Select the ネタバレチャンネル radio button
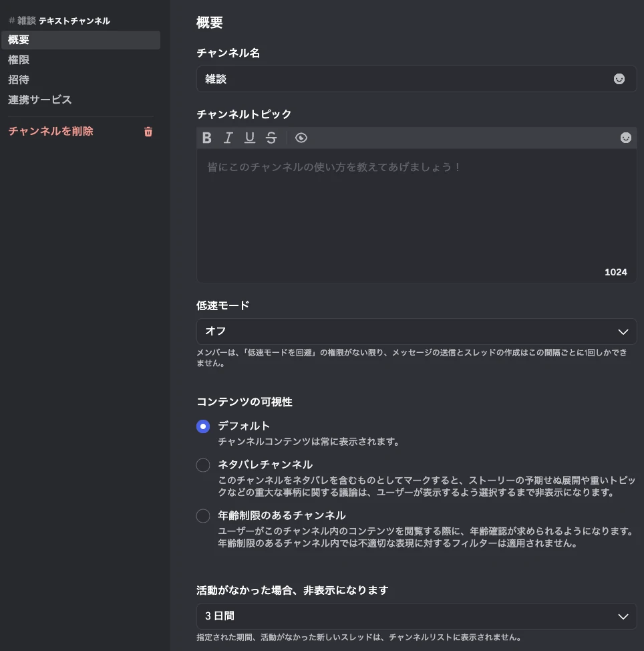Viewport: 644px width, 651px height. point(203,465)
